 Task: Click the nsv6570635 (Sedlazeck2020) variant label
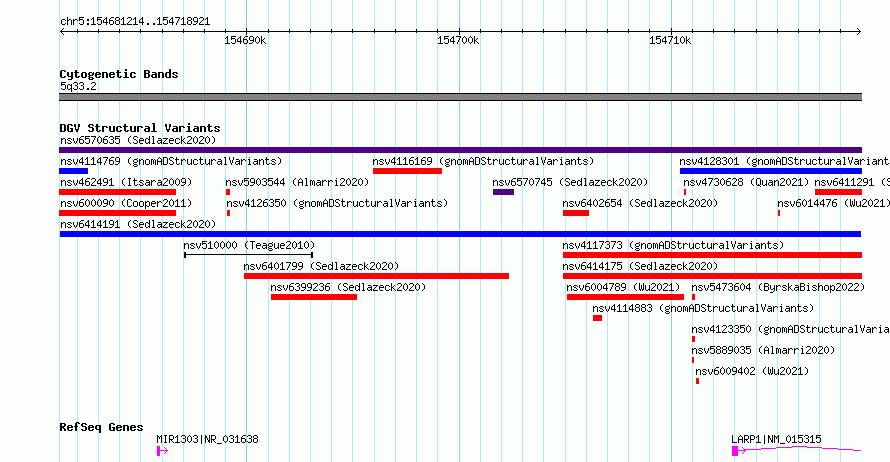click(138, 140)
